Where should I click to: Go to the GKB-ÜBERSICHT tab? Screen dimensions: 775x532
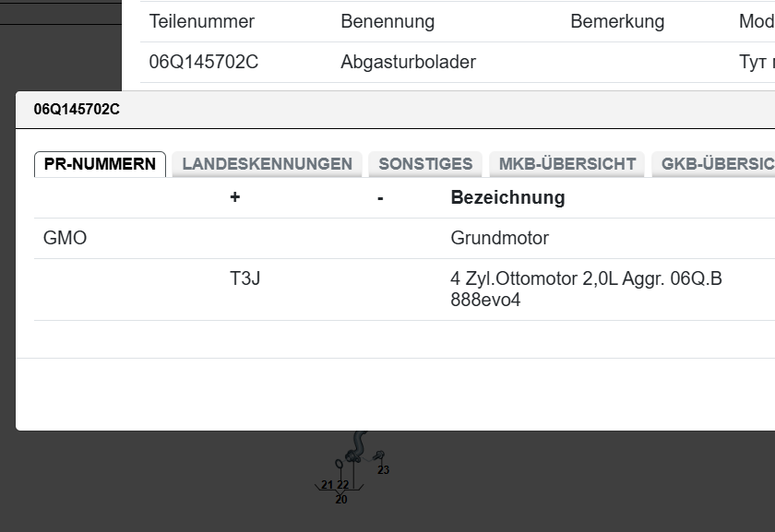[x=716, y=164]
